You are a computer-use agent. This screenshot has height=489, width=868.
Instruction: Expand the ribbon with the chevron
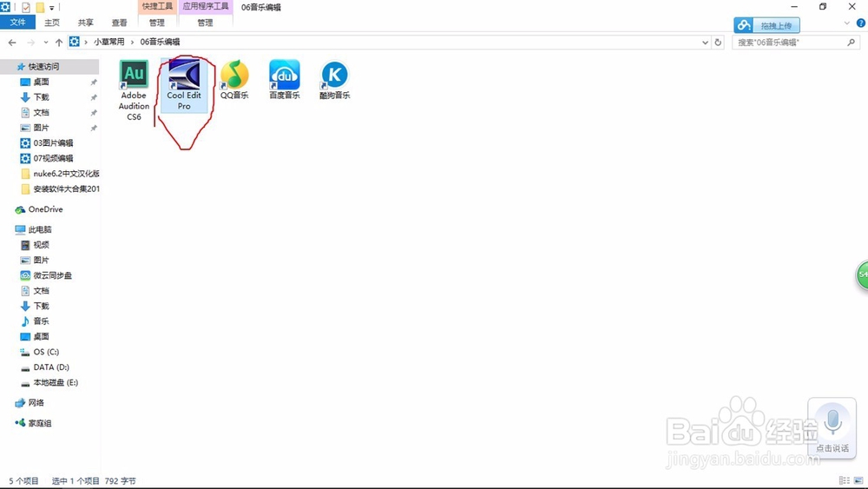coord(846,23)
